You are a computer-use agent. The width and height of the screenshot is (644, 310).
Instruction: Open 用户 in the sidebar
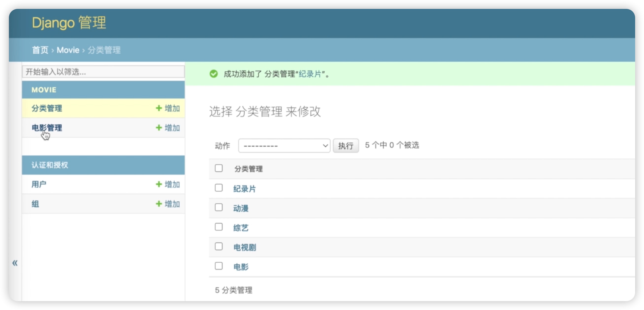point(39,184)
